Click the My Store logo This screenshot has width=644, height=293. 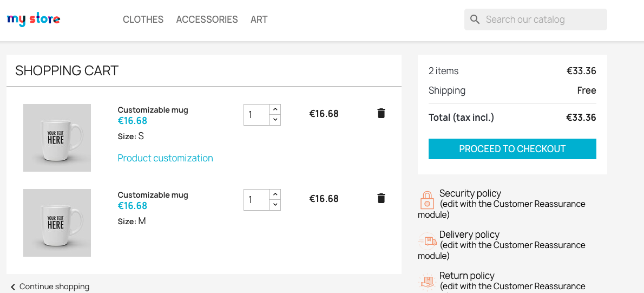pos(34,19)
